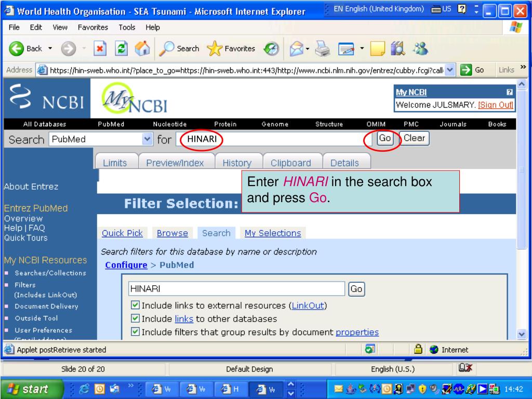Click the filter search field with HINARI

tap(236, 289)
